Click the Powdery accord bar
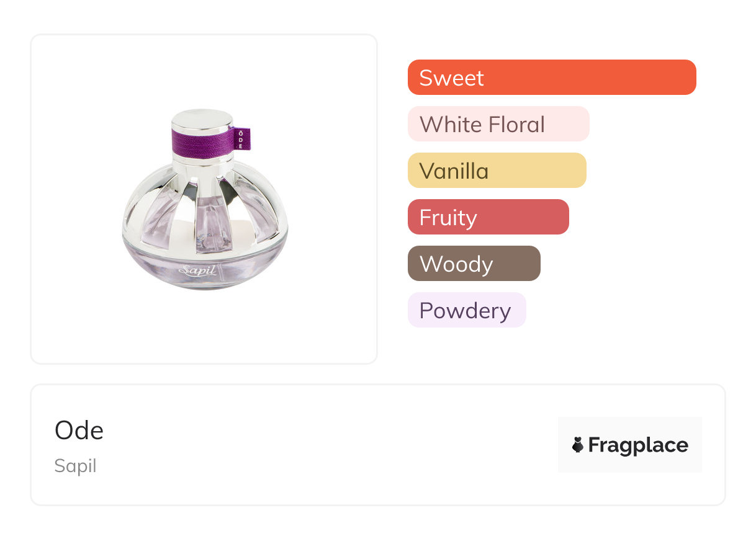Screen dimensions: 756x536 tap(466, 310)
